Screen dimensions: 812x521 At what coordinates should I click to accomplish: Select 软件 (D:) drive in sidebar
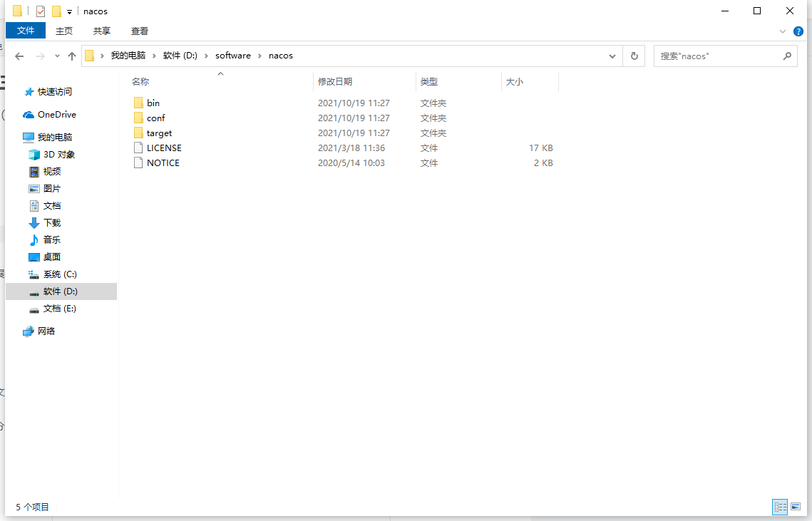pyautogui.click(x=61, y=292)
